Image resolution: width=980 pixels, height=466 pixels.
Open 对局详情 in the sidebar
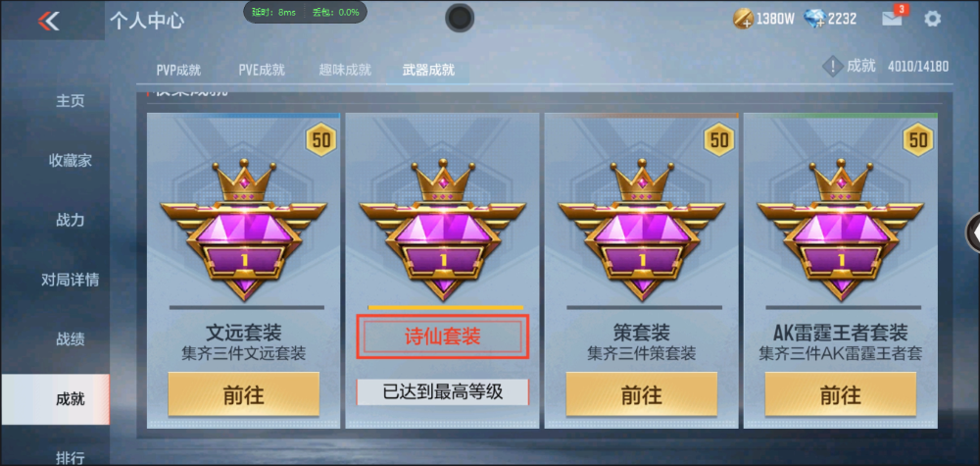70,280
